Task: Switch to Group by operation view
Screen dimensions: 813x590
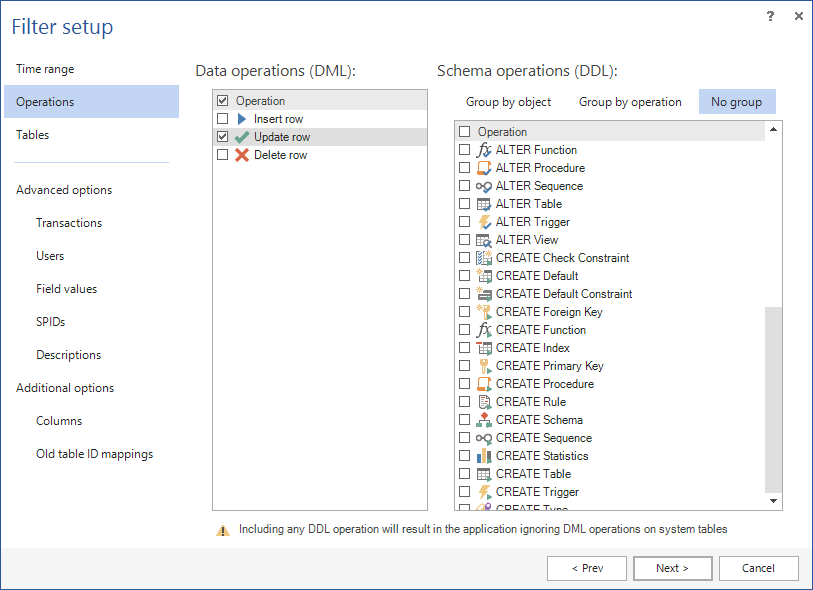Action: pos(630,102)
